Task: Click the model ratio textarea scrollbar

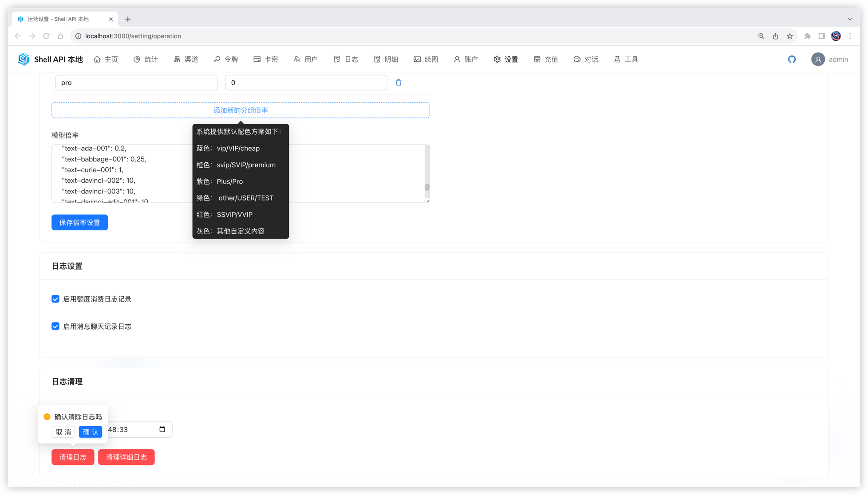Action: pyautogui.click(x=427, y=187)
